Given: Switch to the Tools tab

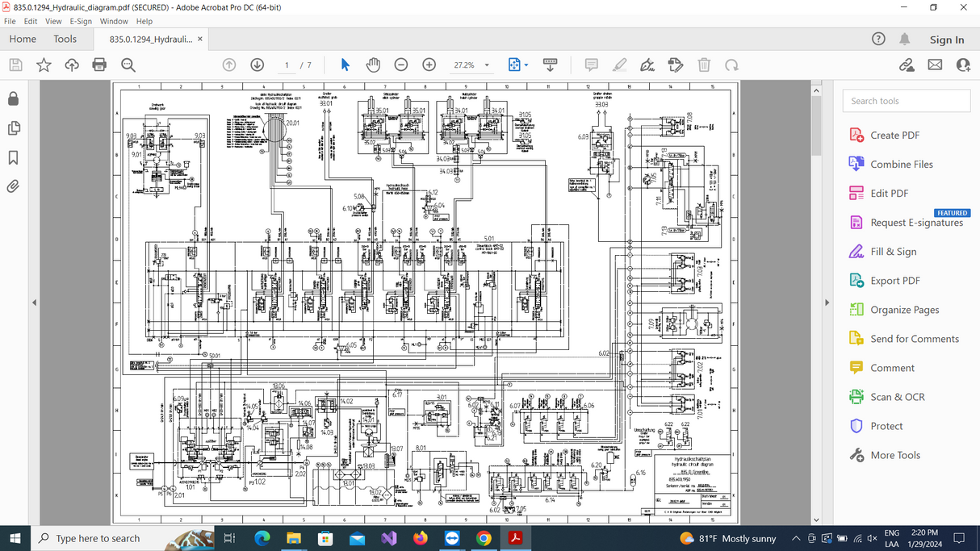Looking at the screenshot, I should click(x=65, y=39).
